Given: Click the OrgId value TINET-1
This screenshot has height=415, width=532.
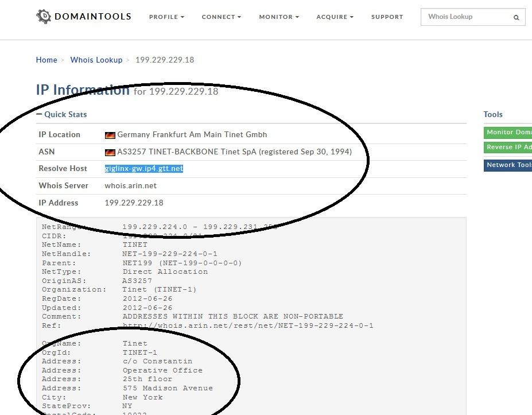Looking at the screenshot, I should click(x=140, y=352).
